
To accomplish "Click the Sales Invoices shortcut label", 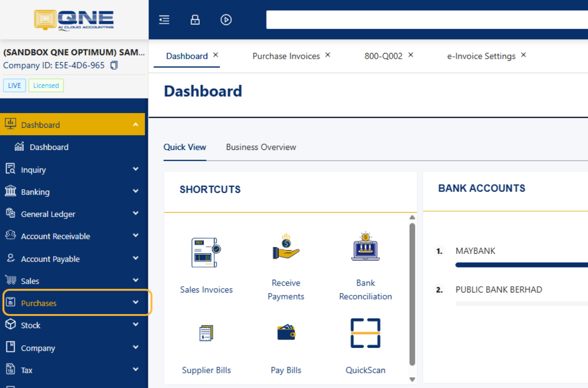I will point(206,290).
